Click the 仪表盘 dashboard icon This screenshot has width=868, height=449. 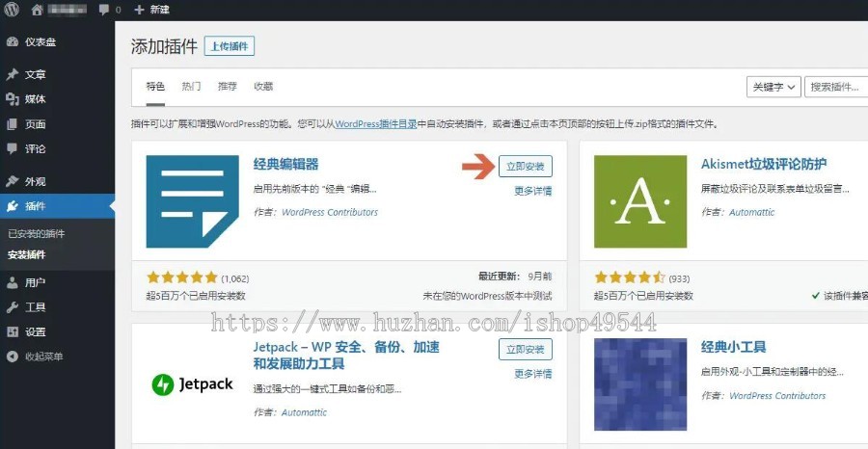(13, 42)
